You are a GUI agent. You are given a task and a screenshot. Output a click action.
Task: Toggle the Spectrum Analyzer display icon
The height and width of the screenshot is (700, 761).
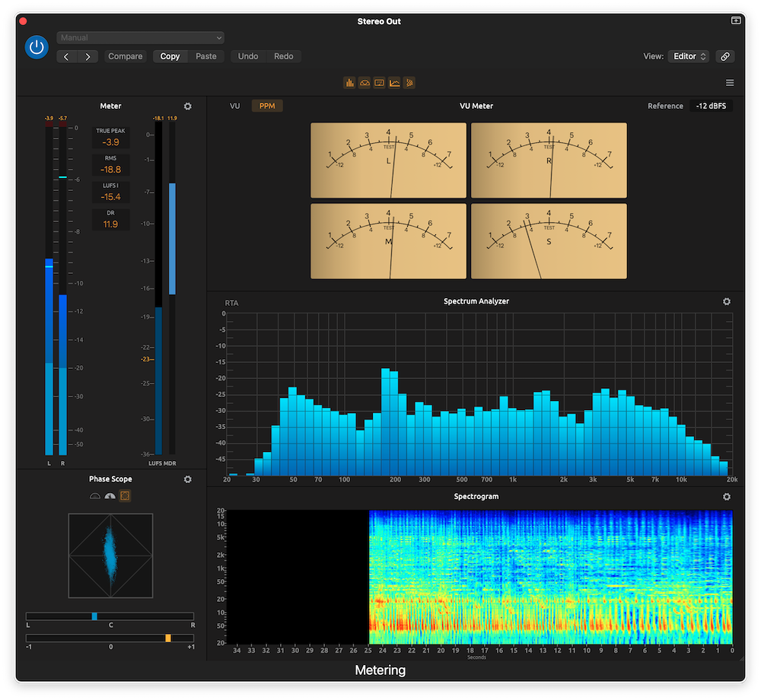tap(394, 82)
